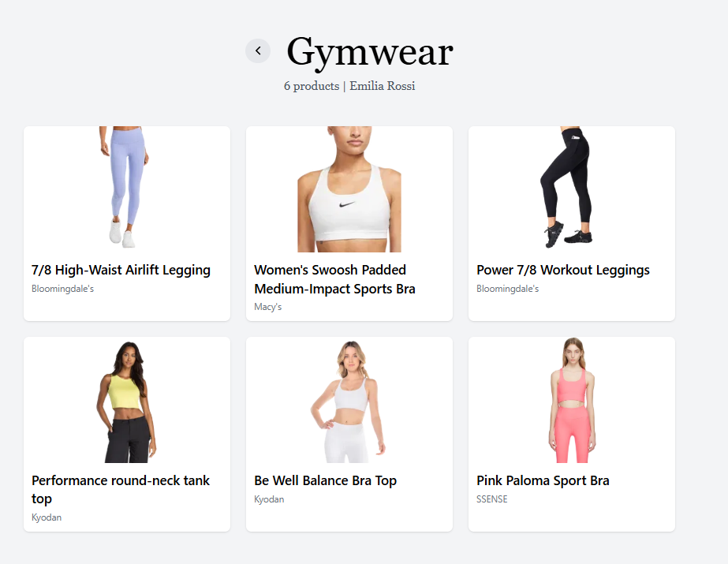This screenshot has height=564, width=728.
Task: Click the back arrow beside the Gymwear heading
Action: click(x=258, y=50)
